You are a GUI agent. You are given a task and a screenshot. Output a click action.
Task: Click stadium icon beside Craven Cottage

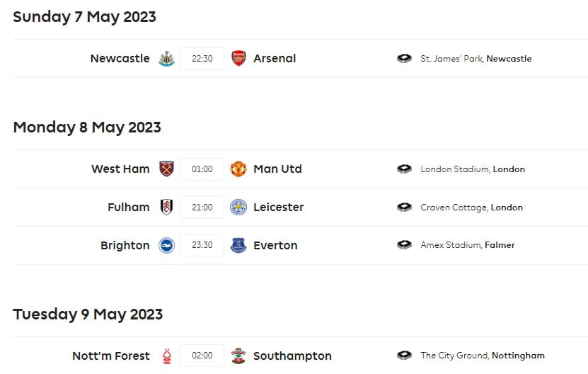coord(404,208)
